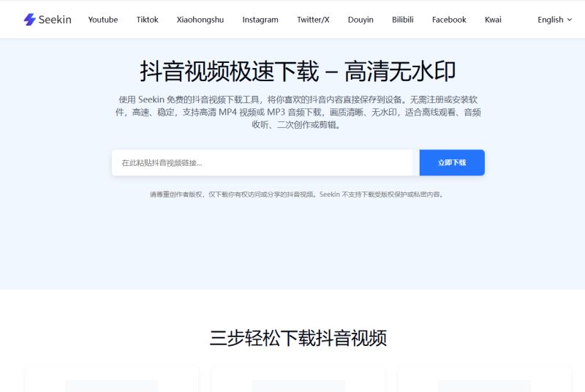Click the Seekin lightning logo icon
Viewport: 585px width, 392px height.
pyautogui.click(x=29, y=20)
